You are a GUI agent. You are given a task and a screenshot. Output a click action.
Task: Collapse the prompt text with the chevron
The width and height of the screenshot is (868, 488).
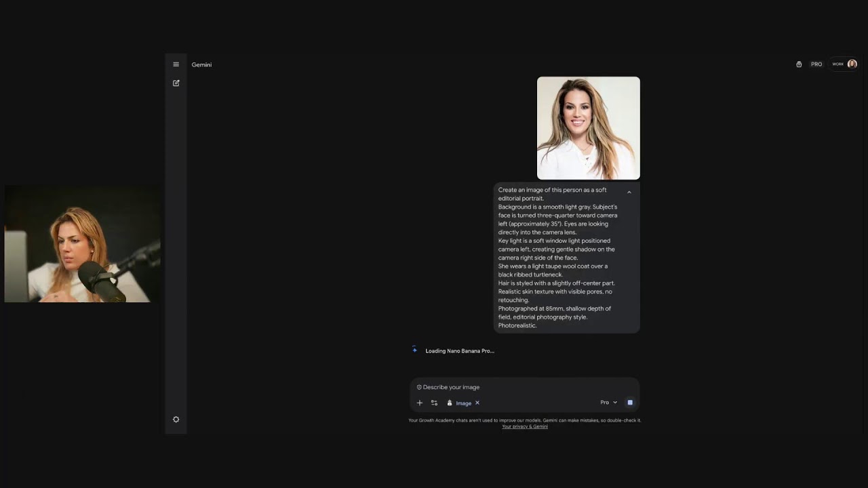pyautogui.click(x=629, y=192)
